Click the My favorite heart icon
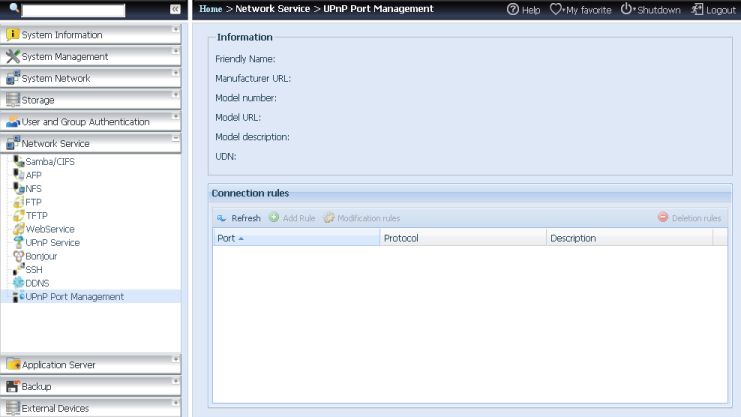This screenshot has height=417, width=741. tap(556, 9)
